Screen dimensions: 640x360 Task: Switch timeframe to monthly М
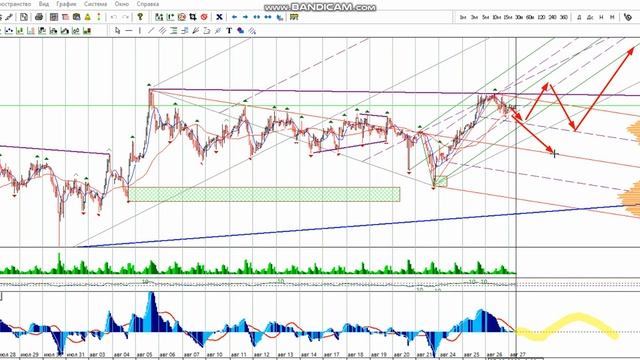coord(612,17)
